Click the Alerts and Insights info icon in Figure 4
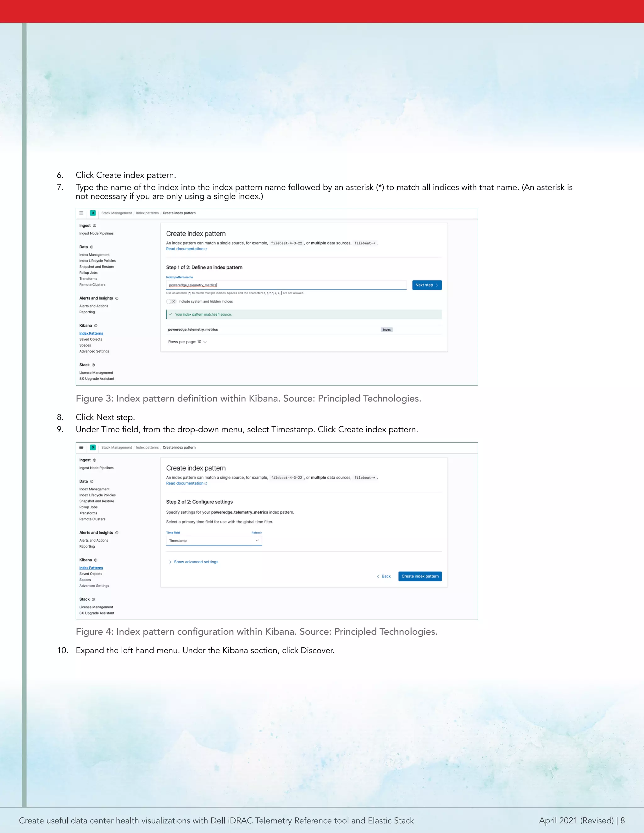This screenshot has width=644, height=833. pos(117,533)
